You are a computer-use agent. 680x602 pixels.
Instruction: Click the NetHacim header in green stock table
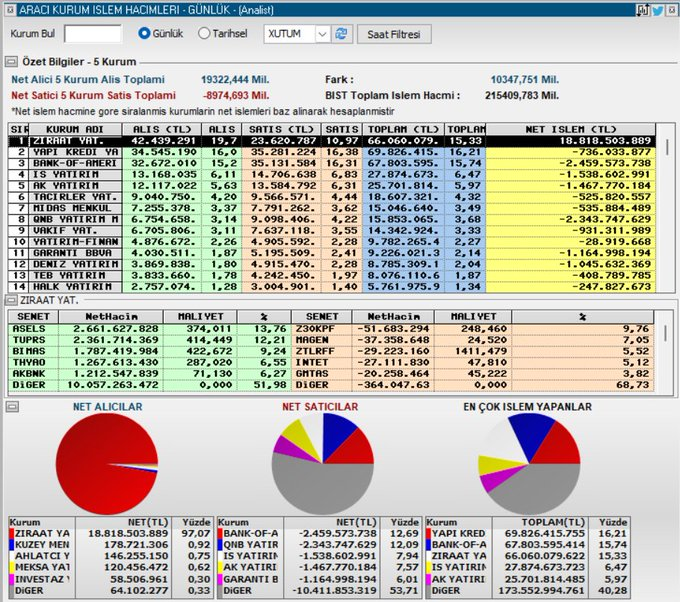[x=111, y=317]
